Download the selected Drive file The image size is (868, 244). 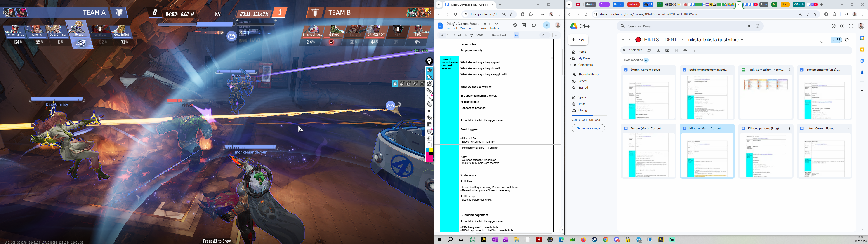click(658, 51)
